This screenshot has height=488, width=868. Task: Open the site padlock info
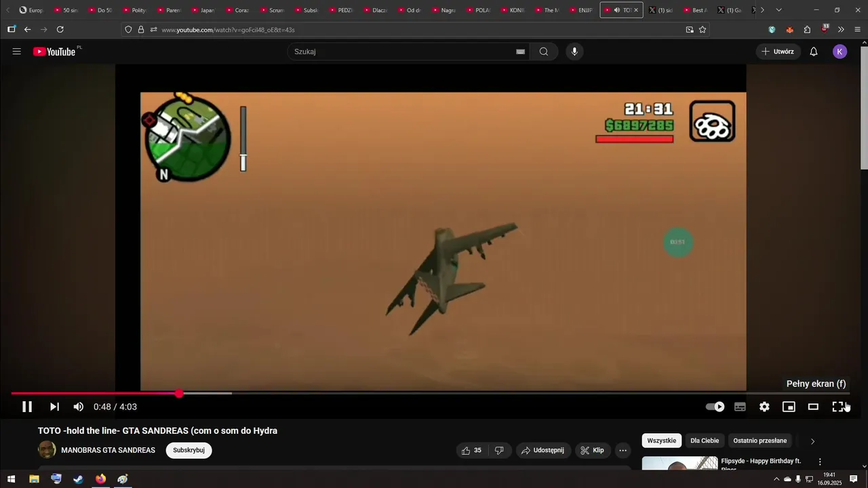click(x=141, y=30)
